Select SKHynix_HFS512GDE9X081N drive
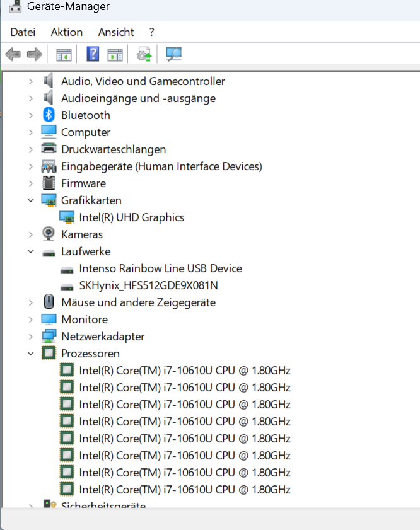 pyautogui.click(x=148, y=285)
